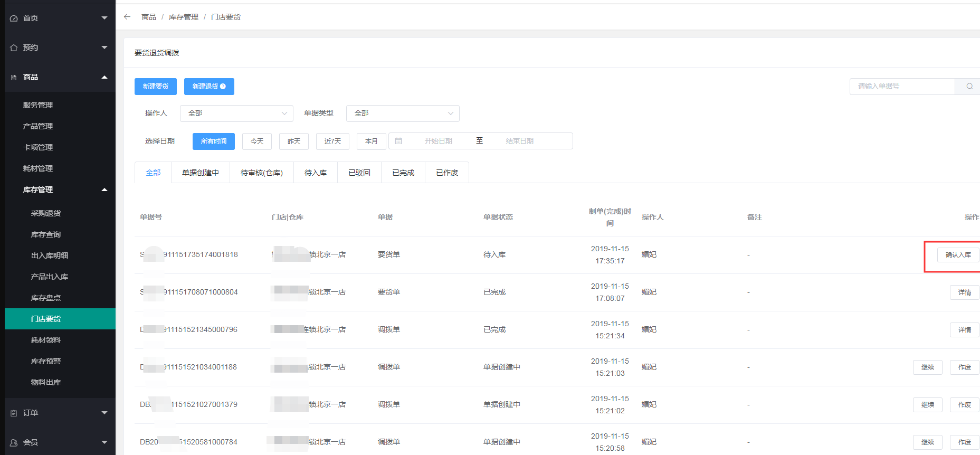Click the 会员 person icon in sidebar

(14, 442)
